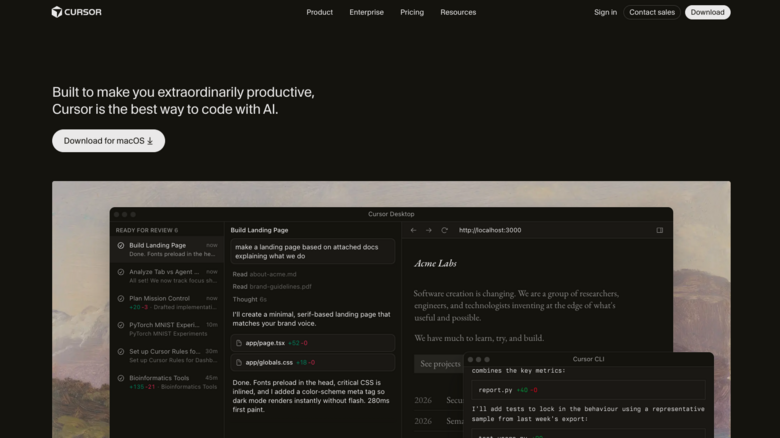Click the check icon beside Plan Mission Control
Viewport: 780px width, 438px height.
pyautogui.click(x=121, y=299)
